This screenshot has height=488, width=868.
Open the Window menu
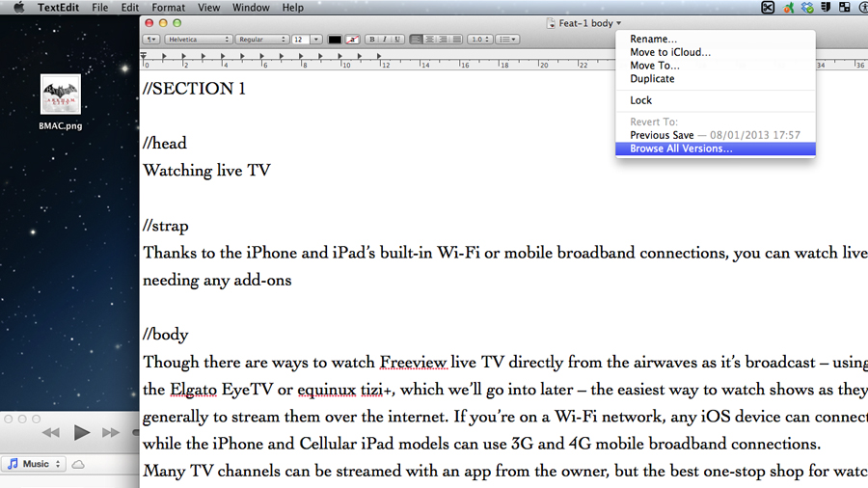[x=251, y=7]
